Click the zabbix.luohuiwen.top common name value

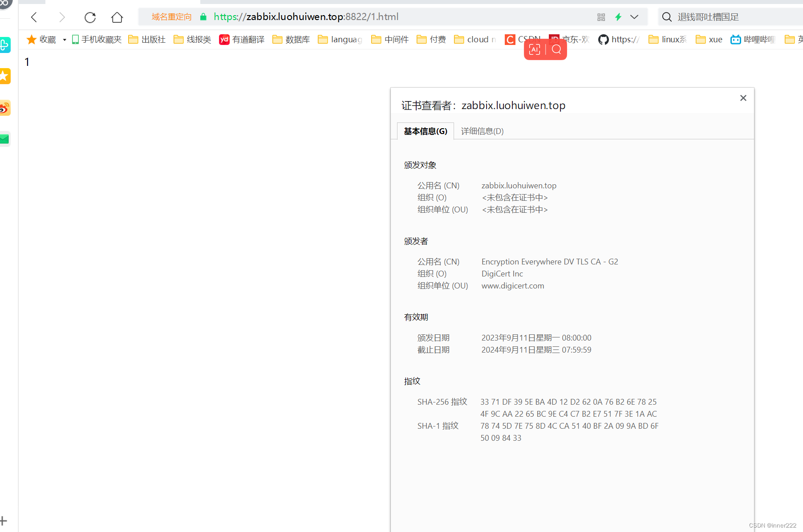click(519, 186)
